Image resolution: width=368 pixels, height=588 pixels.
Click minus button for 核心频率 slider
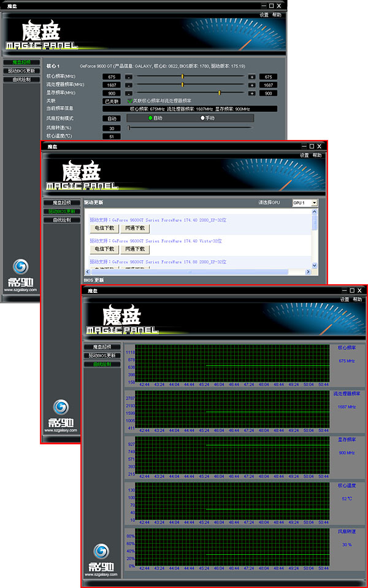coord(129,77)
